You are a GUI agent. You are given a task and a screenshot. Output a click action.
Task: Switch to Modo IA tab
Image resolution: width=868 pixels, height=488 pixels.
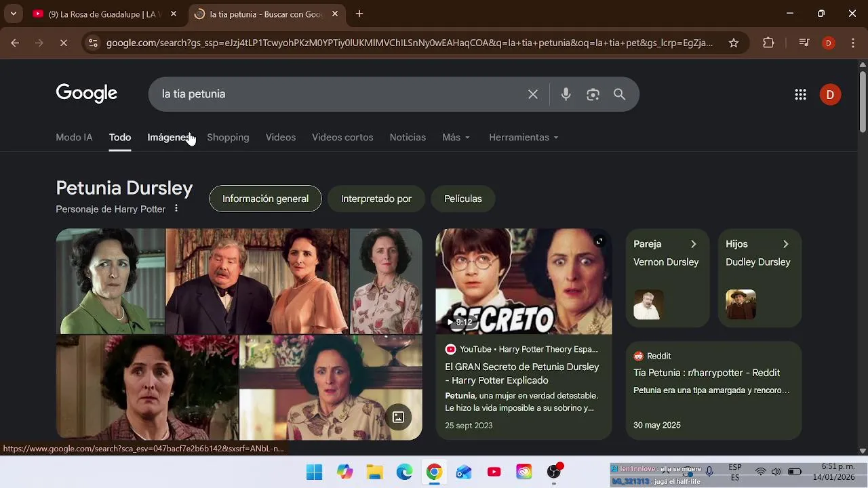[x=74, y=137]
